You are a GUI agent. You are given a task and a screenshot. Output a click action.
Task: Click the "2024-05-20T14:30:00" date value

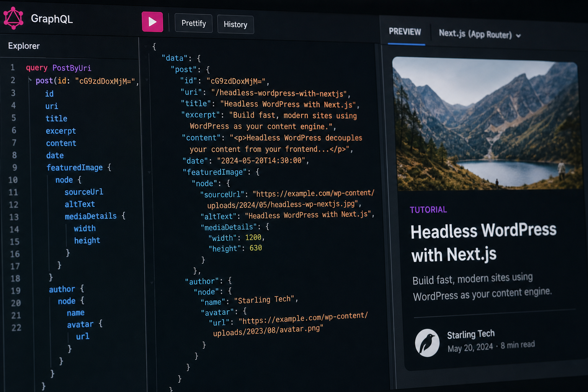(x=261, y=161)
